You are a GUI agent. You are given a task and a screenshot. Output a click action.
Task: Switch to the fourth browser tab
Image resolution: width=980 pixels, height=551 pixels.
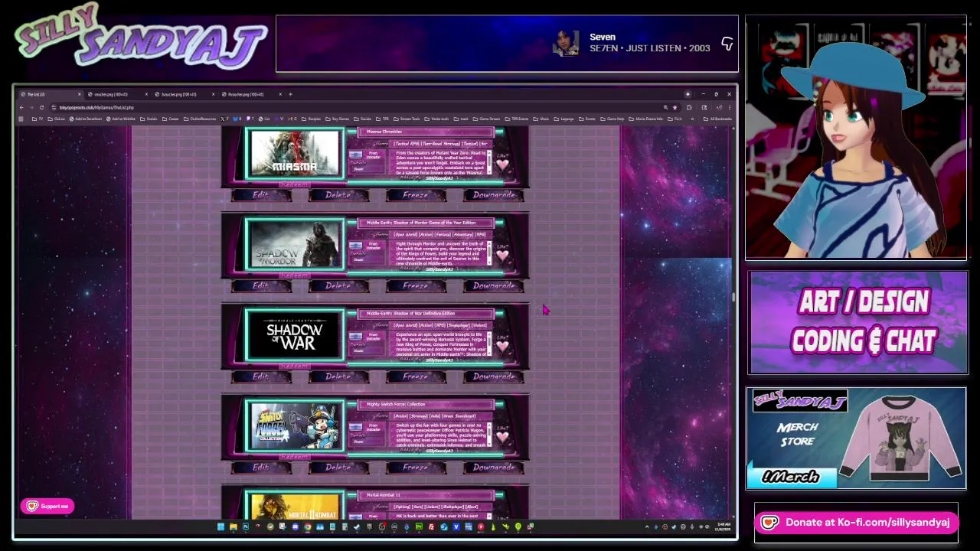pyautogui.click(x=250, y=94)
